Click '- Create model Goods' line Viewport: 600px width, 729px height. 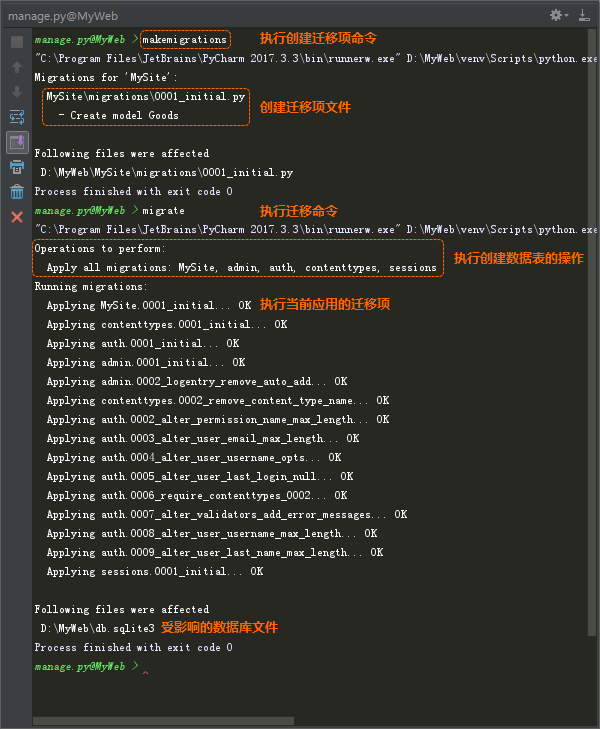tap(119, 116)
